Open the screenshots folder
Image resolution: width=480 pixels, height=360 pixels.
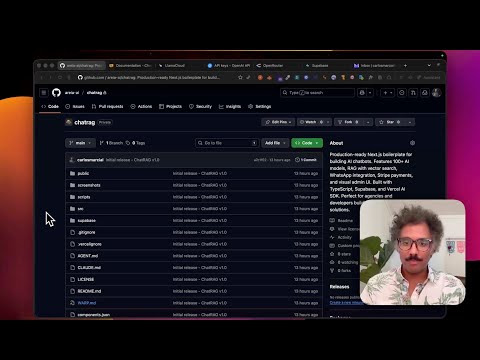(89, 185)
